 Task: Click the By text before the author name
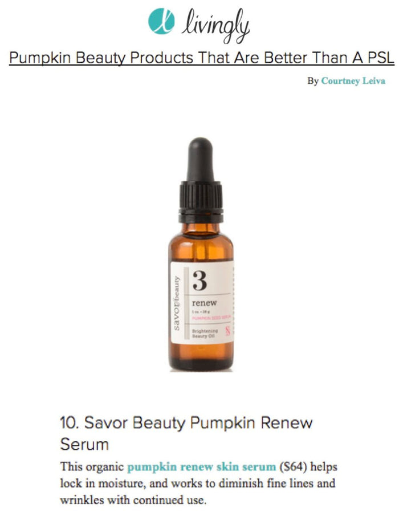(x=312, y=82)
